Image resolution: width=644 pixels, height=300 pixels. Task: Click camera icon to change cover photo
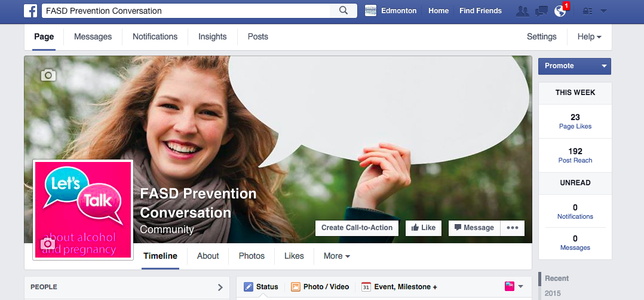click(48, 75)
